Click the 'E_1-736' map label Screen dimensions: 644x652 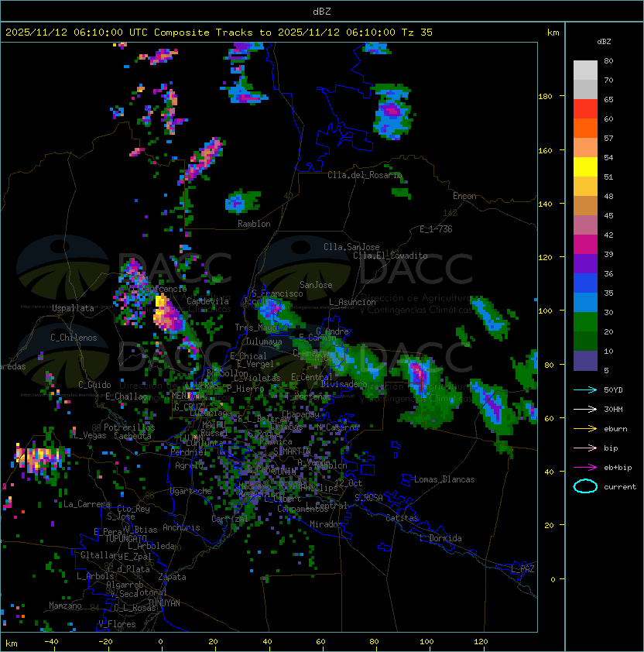click(436, 229)
